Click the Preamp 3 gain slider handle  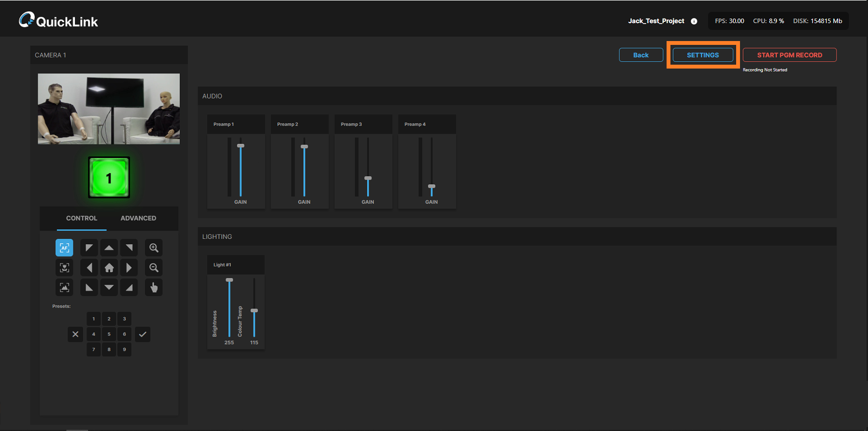pyautogui.click(x=368, y=179)
